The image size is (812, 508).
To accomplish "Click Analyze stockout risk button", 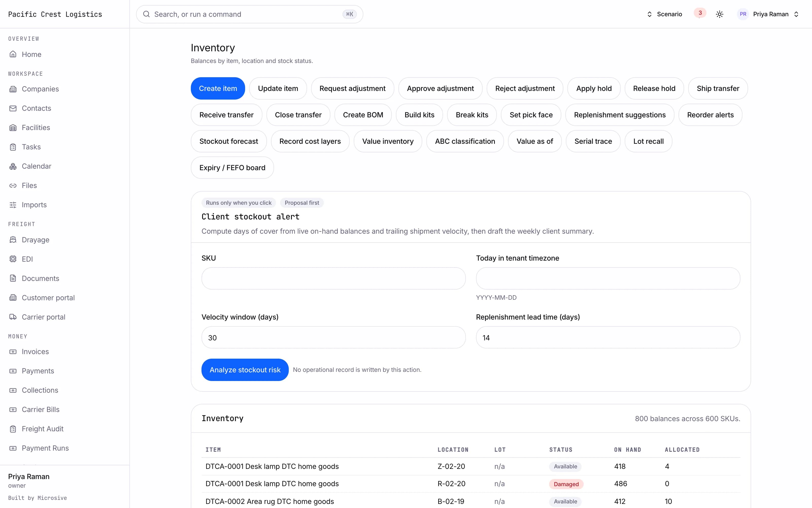I will point(245,370).
